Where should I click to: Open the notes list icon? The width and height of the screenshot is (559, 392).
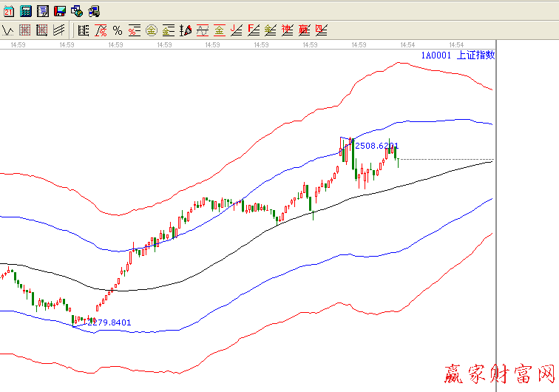pyautogui.click(x=42, y=11)
